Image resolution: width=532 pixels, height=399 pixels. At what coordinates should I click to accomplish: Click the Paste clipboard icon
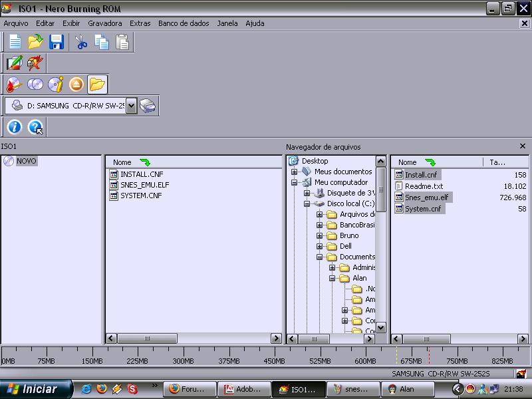[122, 42]
